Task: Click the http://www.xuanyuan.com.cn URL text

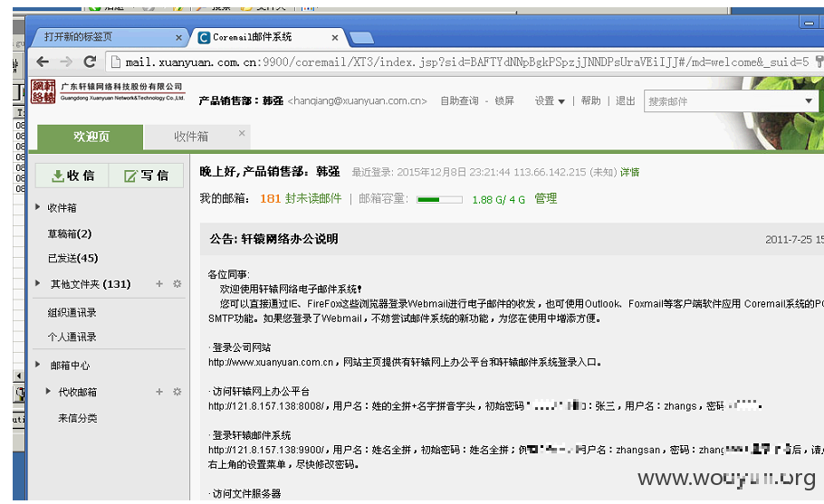Action: (271, 362)
